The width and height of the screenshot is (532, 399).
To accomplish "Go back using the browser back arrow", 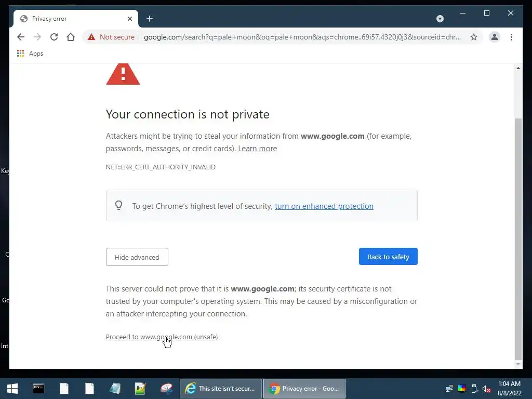I will (x=21, y=37).
